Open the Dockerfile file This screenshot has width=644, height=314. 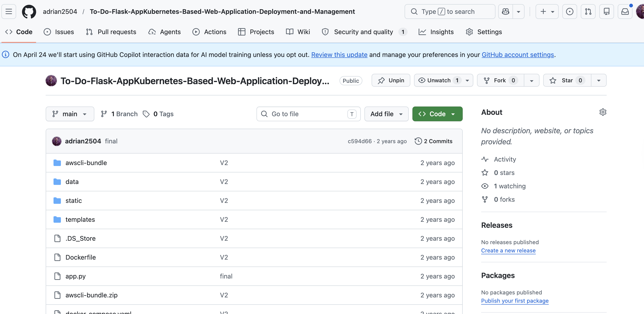pos(80,257)
